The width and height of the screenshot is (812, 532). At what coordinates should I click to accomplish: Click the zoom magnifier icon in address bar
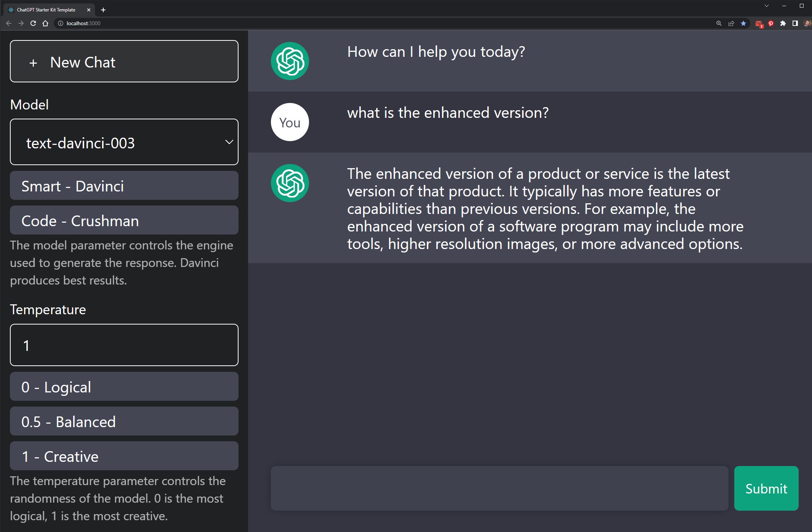(x=719, y=23)
